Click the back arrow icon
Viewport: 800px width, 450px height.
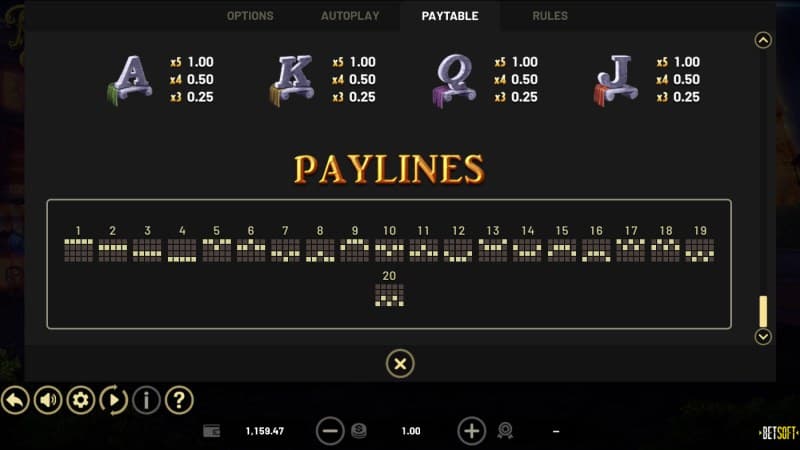15,401
